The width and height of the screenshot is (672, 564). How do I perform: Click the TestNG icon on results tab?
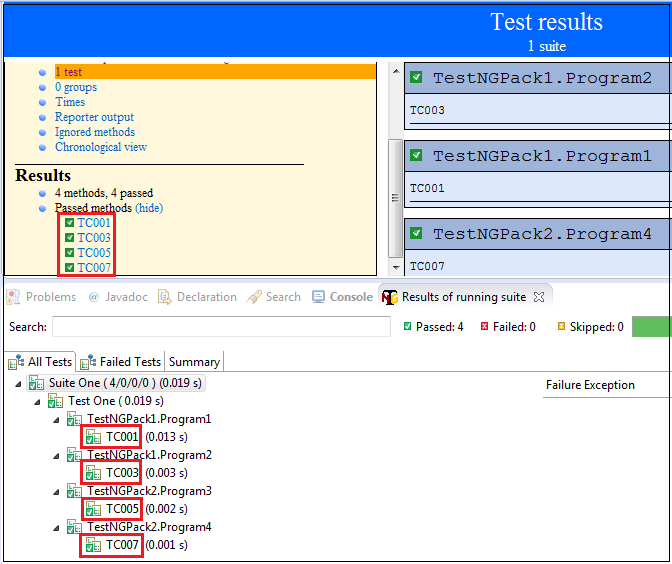(x=390, y=297)
